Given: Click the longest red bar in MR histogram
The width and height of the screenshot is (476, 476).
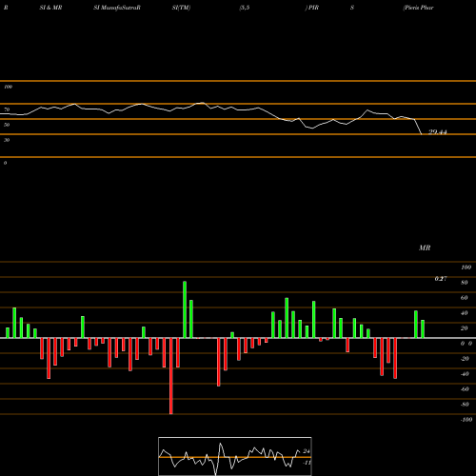Looking at the screenshot, I should 171,376.
